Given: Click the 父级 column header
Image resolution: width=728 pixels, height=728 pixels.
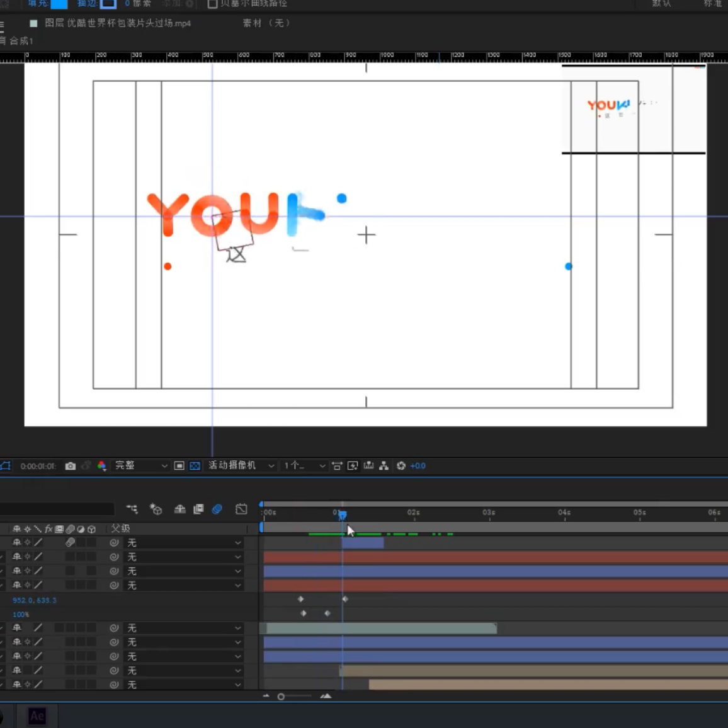Looking at the screenshot, I should [121, 529].
